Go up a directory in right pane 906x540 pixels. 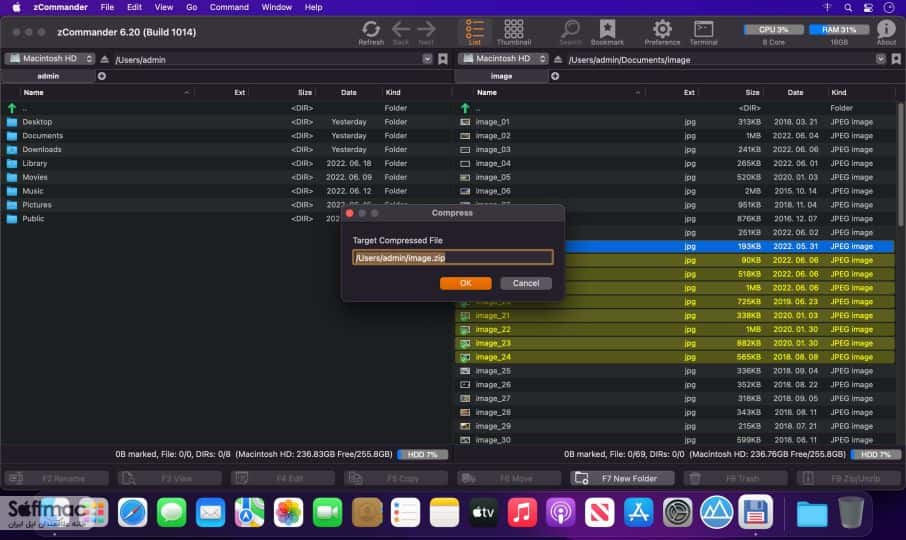click(465, 108)
